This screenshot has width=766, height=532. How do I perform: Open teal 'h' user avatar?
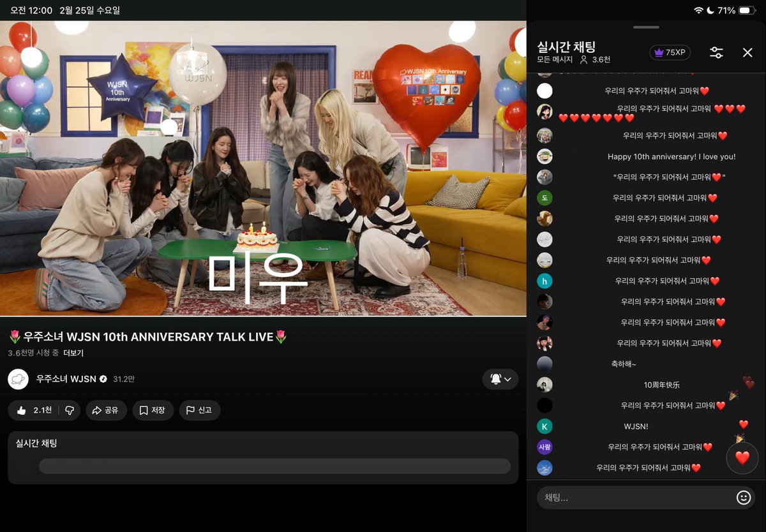tap(544, 281)
